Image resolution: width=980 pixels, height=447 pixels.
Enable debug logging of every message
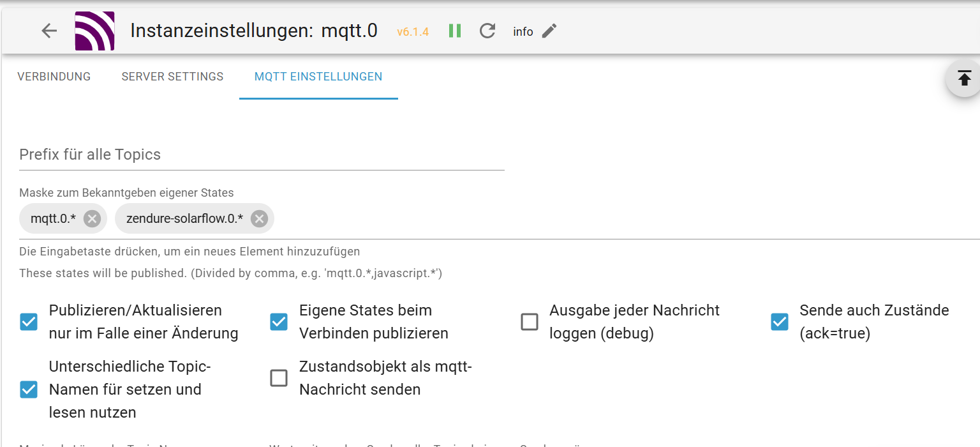point(530,322)
